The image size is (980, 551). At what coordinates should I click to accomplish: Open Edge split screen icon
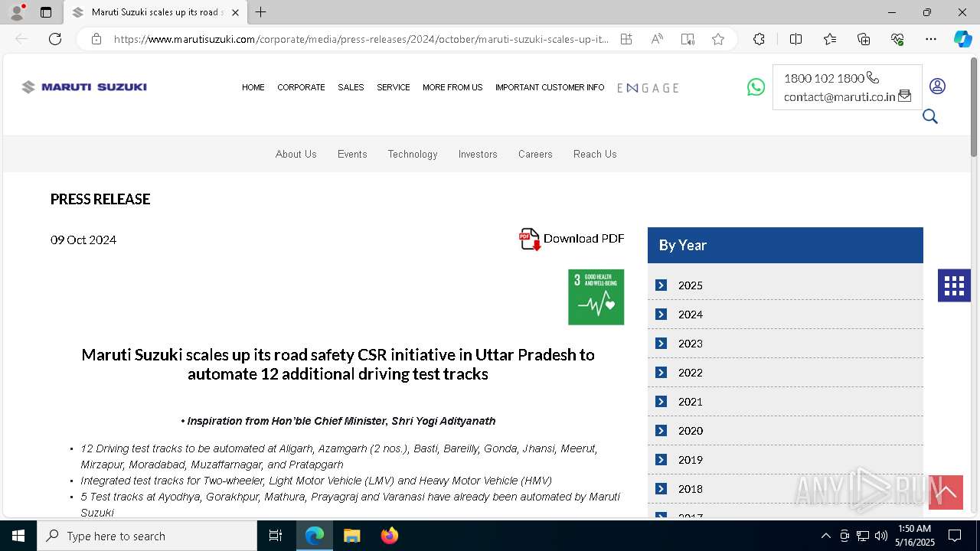coord(795,39)
